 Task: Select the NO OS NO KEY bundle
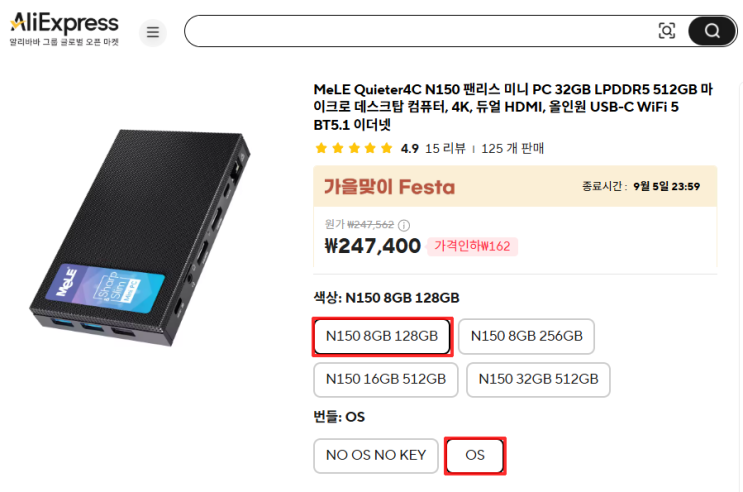click(376, 455)
